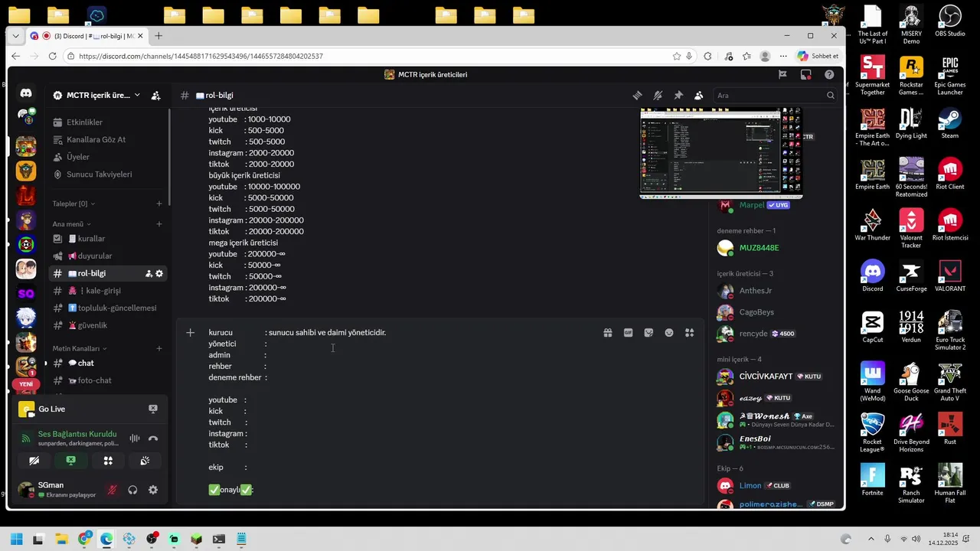
Task: Disconnect from voice phone icon
Action: click(x=153, y=439)
